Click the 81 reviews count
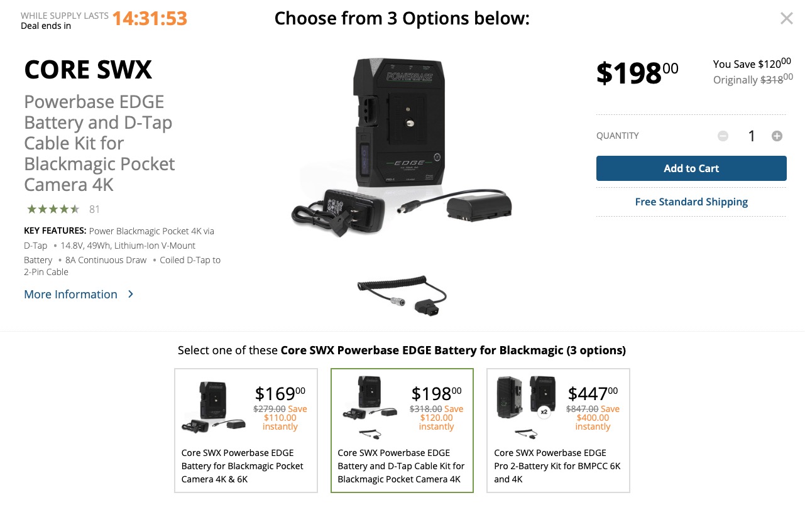 click(95, 209)
